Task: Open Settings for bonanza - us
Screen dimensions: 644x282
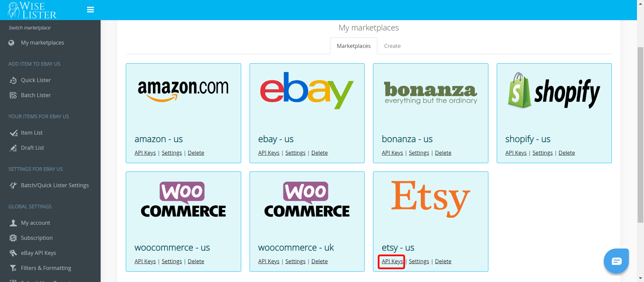Action: [x=419, y=153]
